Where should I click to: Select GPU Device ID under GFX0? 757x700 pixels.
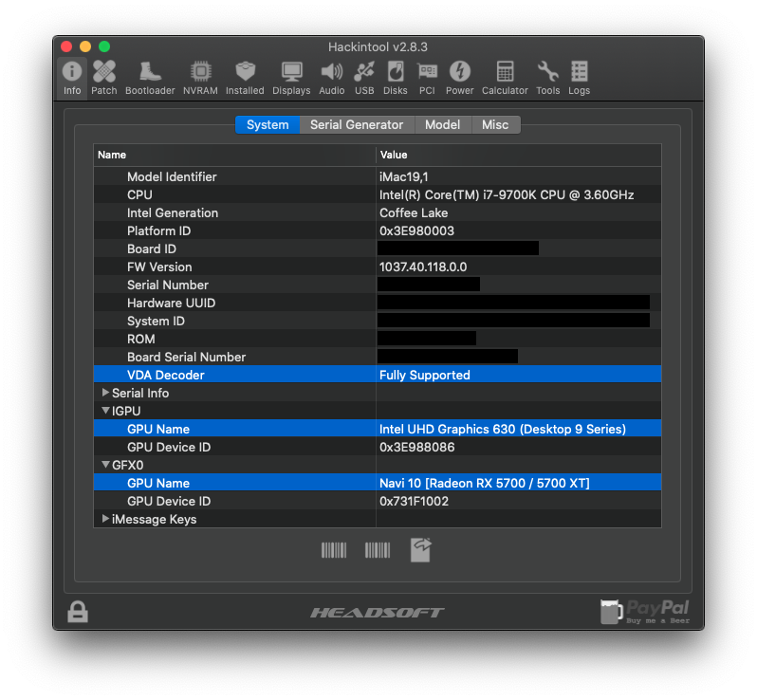click(x=169, y=501)
